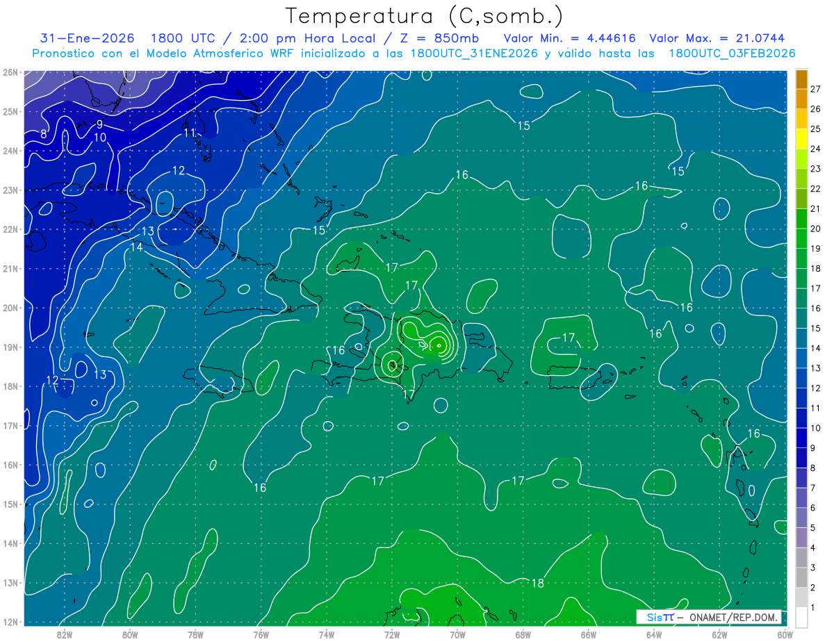Click the '13N' latitude axis label

tap(10, 582)
